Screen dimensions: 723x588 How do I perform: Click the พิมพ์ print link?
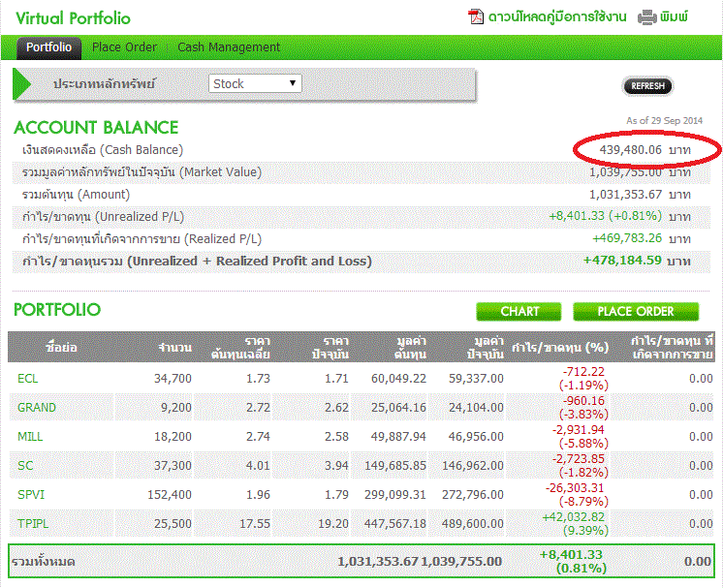[674, 16]
